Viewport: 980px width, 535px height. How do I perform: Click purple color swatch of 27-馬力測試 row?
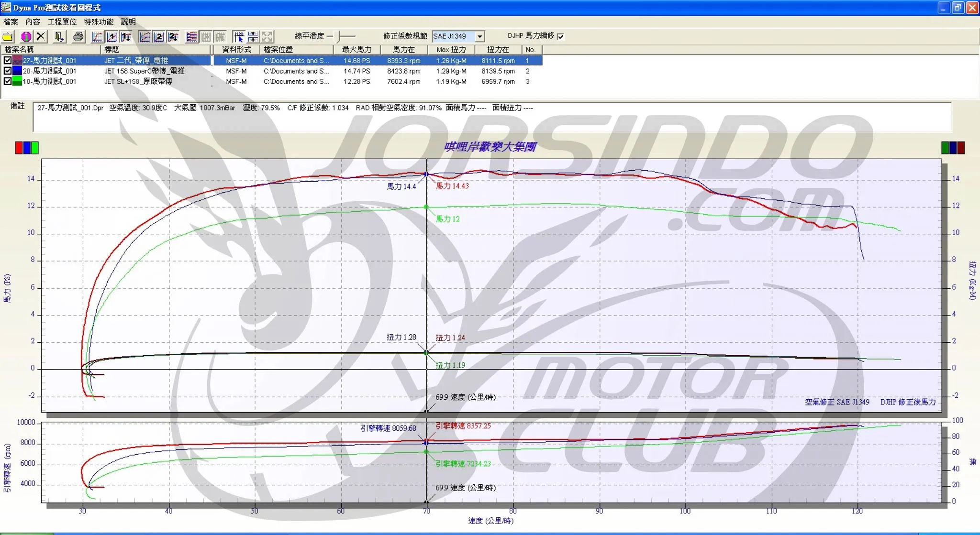point(17,60)
